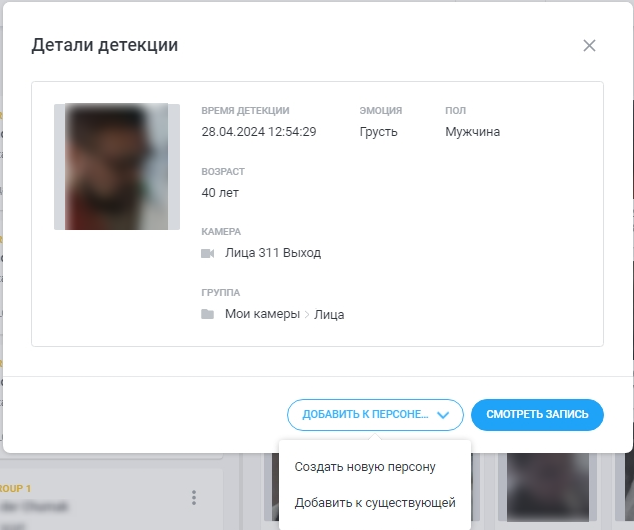Click the Детали детекции heading

pos(105,45)
